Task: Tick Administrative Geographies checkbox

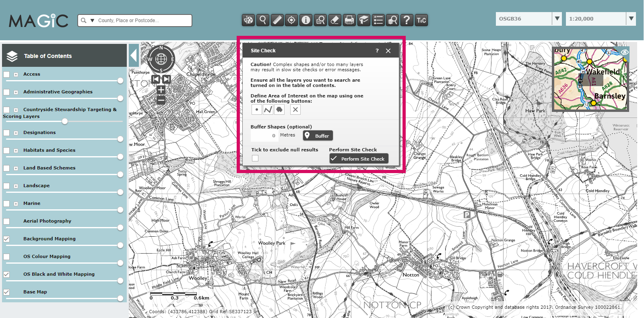Action: (x=6, y=92)
